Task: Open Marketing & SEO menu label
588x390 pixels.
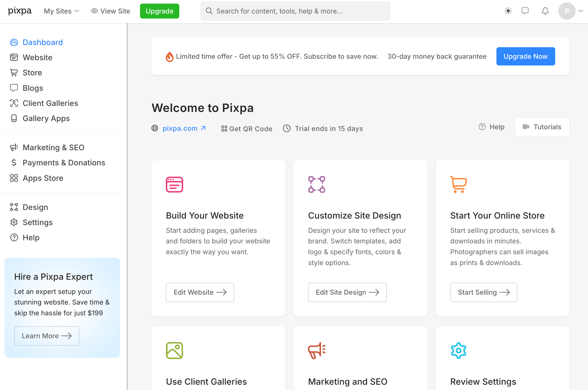Action: coord(53,147)
